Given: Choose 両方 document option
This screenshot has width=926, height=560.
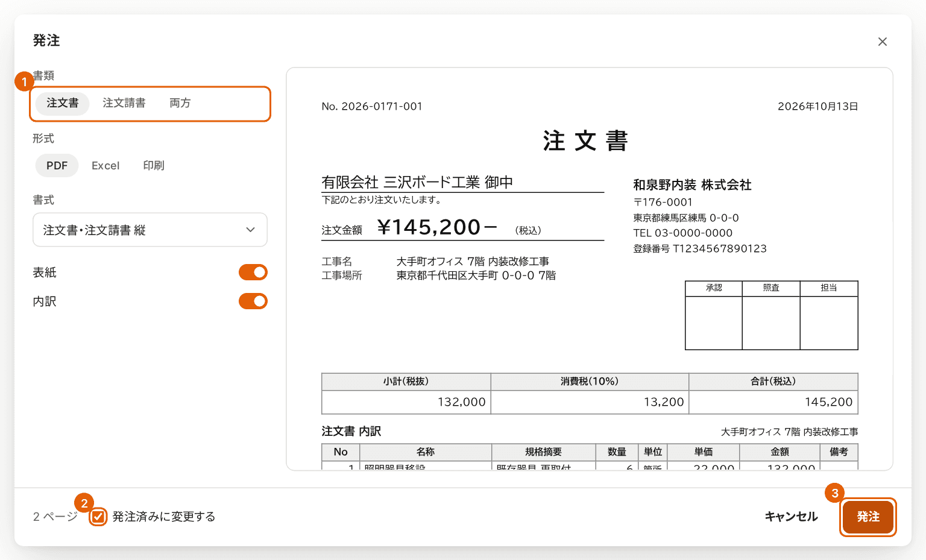Looking at the screenshot, I should [180, 103].
